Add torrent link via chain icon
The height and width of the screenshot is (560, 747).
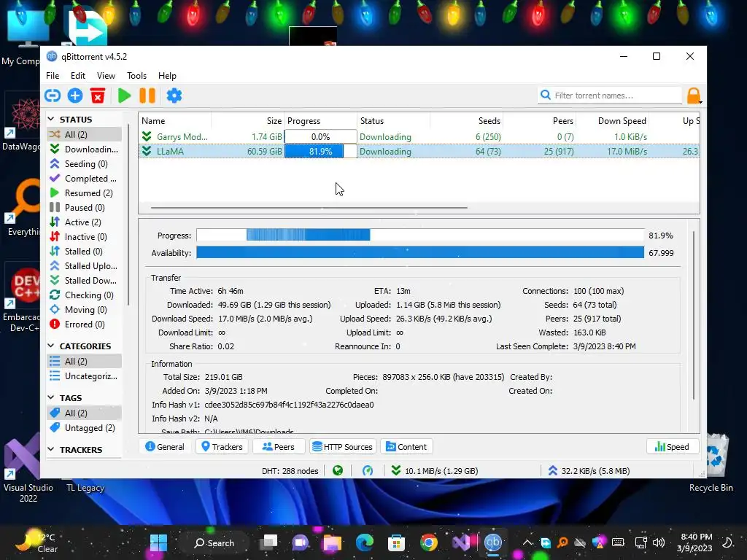tap(53, 96)
